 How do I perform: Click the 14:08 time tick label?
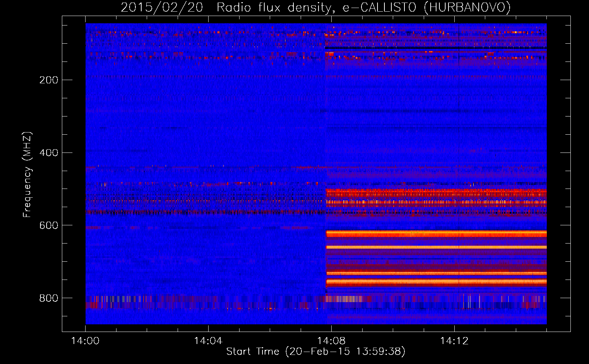331,341
